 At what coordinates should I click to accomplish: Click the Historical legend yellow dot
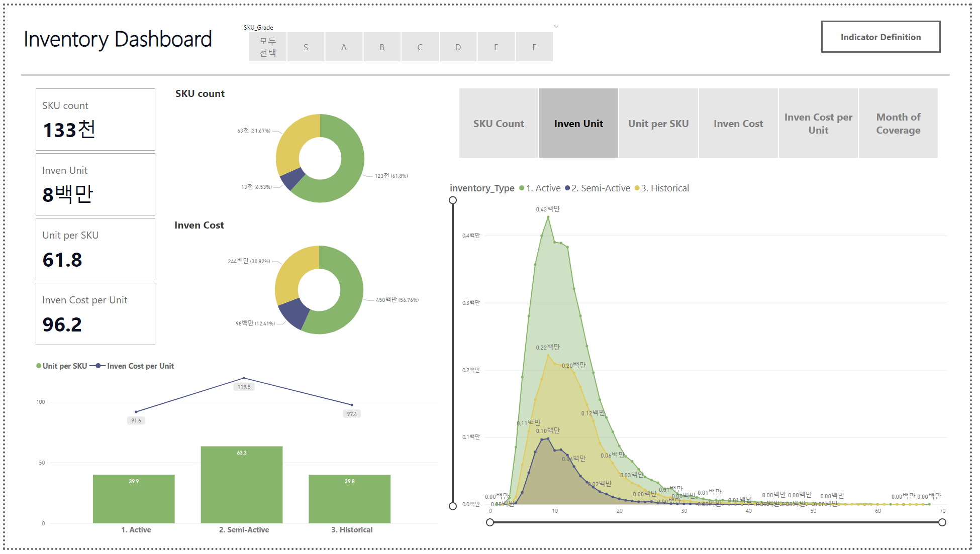point(637,188)
